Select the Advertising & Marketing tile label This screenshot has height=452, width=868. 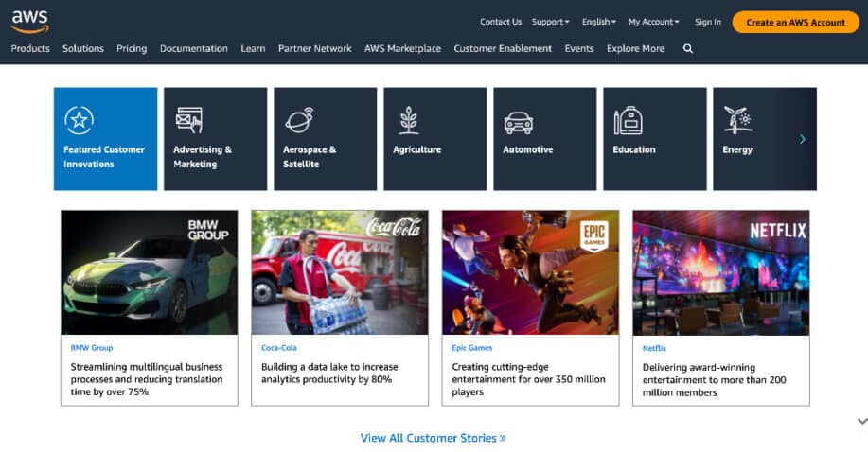pos(202,157)
